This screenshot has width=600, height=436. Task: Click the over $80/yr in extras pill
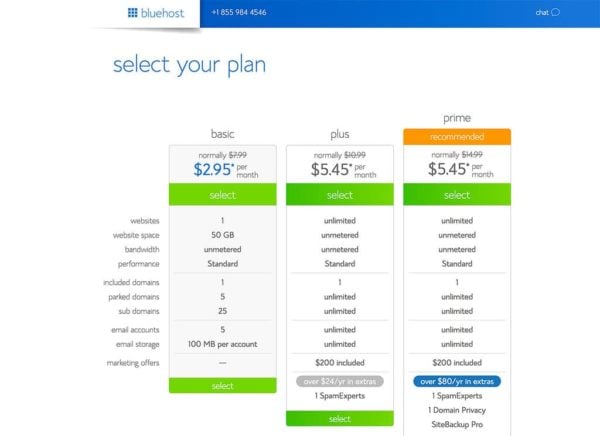[457, 381]
